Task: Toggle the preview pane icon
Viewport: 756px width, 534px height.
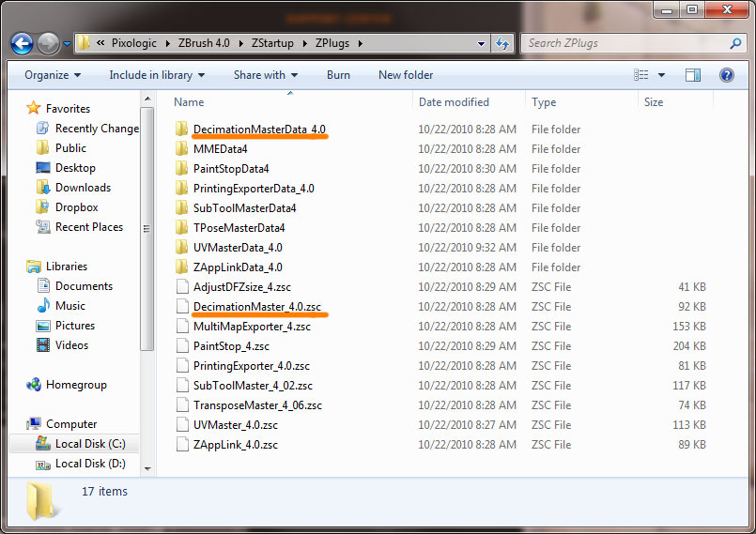Action: click(693, 75)
